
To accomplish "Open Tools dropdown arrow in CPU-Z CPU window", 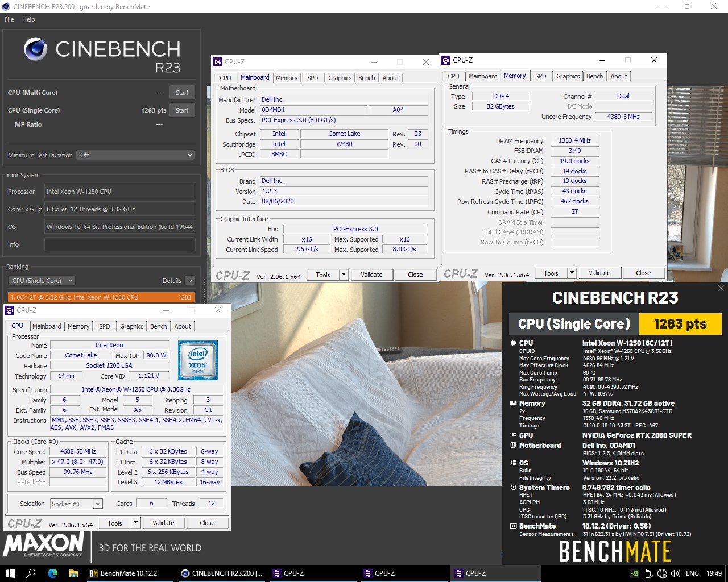I will 135,523.
